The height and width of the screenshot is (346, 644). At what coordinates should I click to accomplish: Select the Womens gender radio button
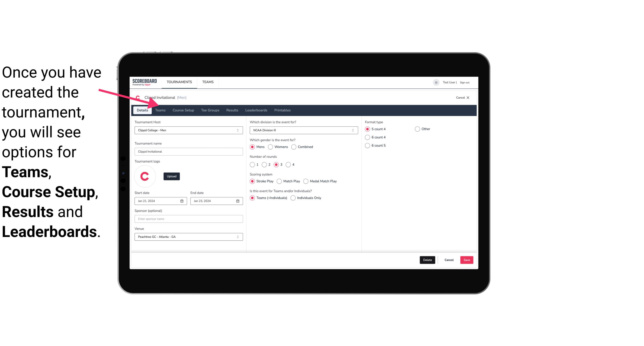point(271,147)
